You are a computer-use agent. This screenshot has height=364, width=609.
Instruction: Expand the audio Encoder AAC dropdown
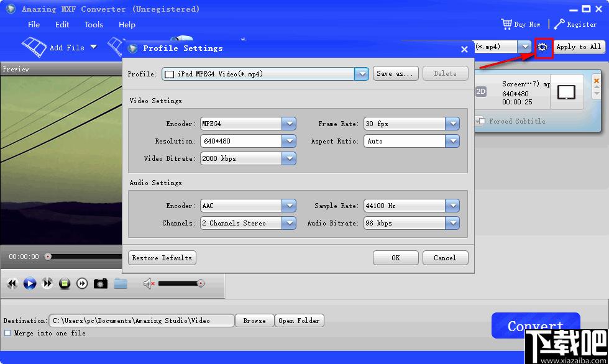click(289, 206)
